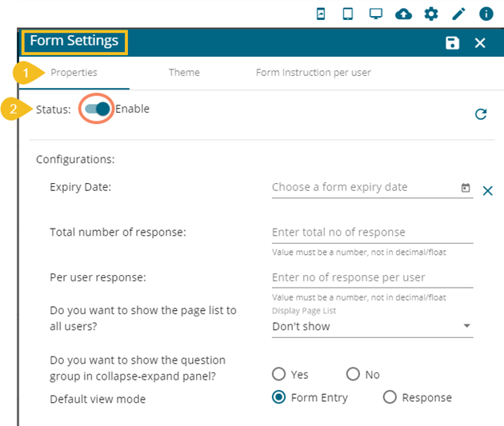Image resolution: width=504 pixels, height=426 pixels.
Task: Select desktop monitor preview
Action: [376, 14]
